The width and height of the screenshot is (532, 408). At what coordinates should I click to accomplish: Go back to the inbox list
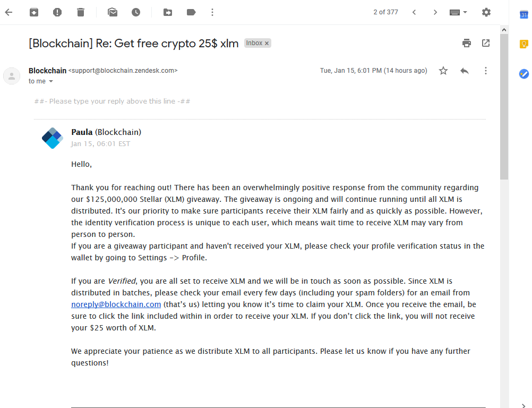(8, 12)
